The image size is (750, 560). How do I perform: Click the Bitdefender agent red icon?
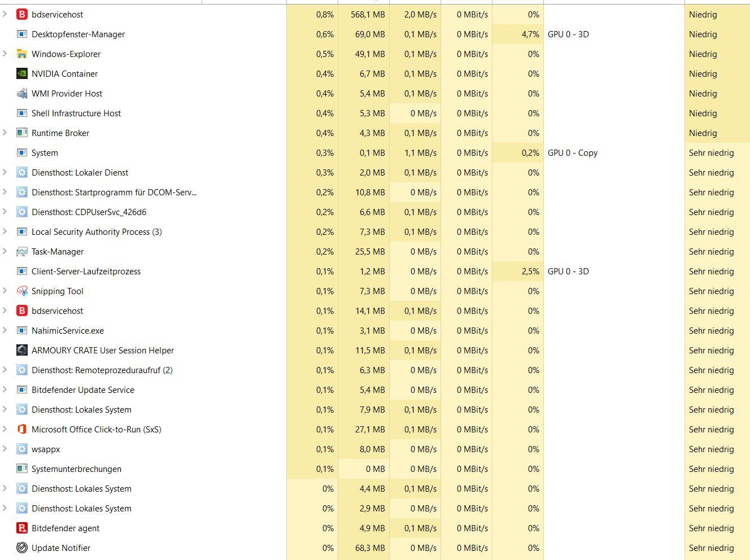pos(21,528)
